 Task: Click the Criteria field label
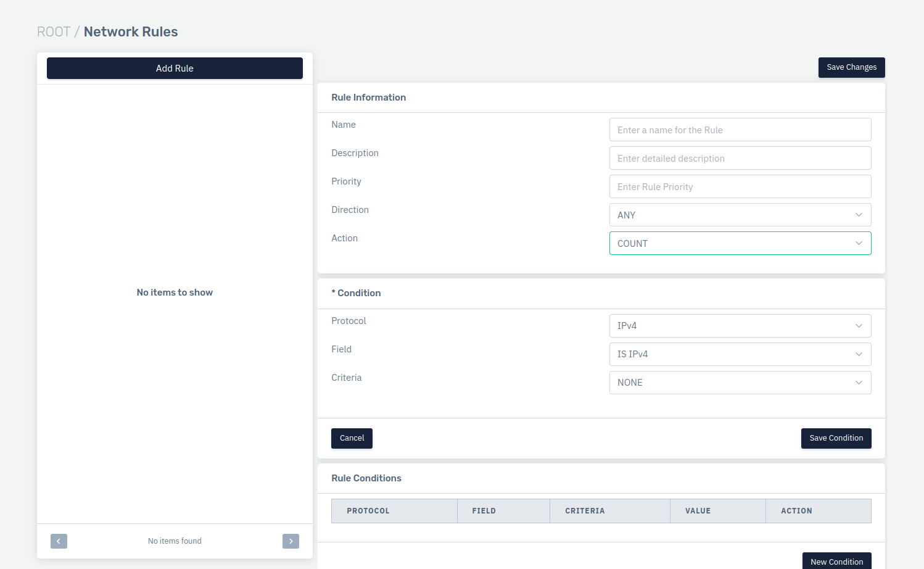coord(346,378)
